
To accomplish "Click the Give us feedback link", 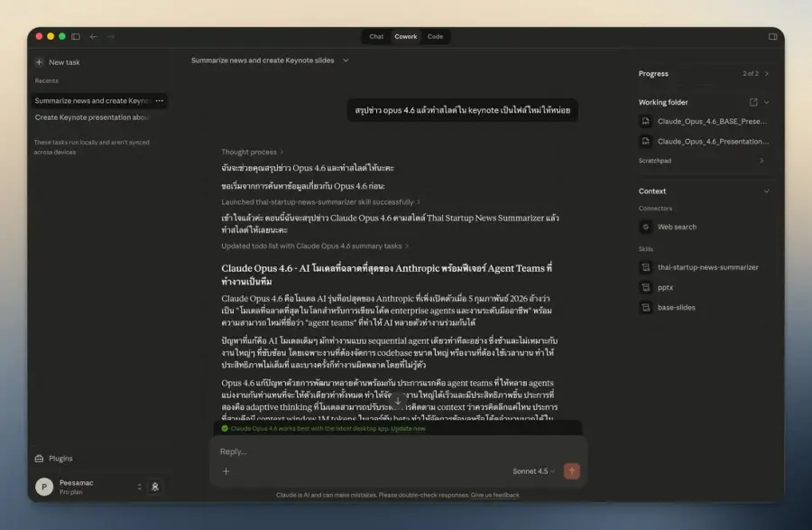I will (x=494, y=495).
